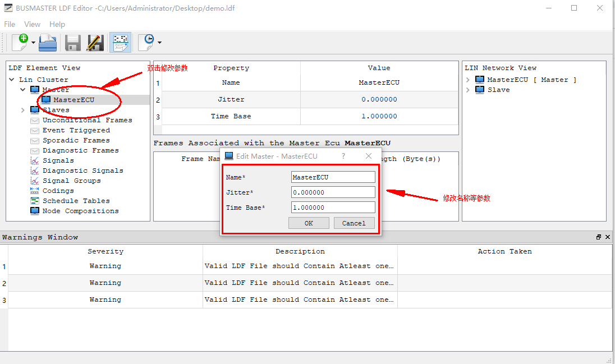This screenshot has height=364, width=615.
Task: Click the Codings ruler icon
Action: (35, 191)
